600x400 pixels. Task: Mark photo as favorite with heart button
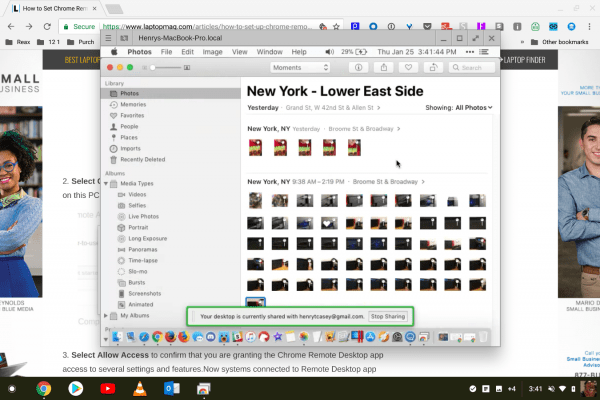point(408,67)
